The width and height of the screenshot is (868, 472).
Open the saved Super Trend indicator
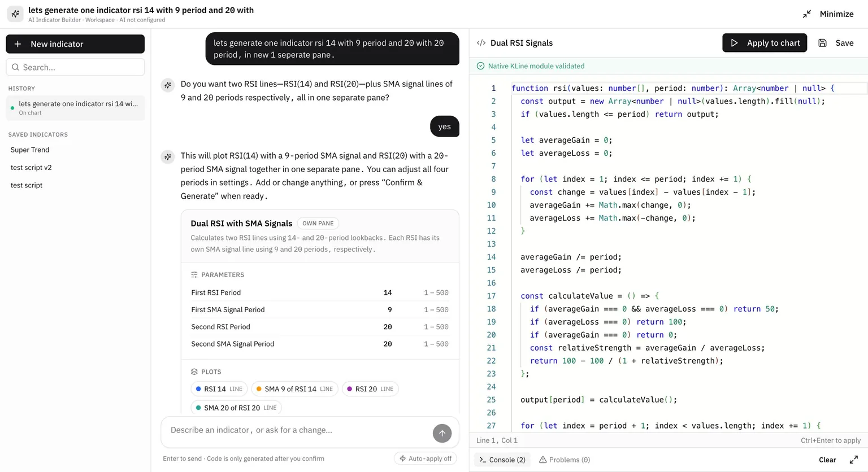click(30, 150)
